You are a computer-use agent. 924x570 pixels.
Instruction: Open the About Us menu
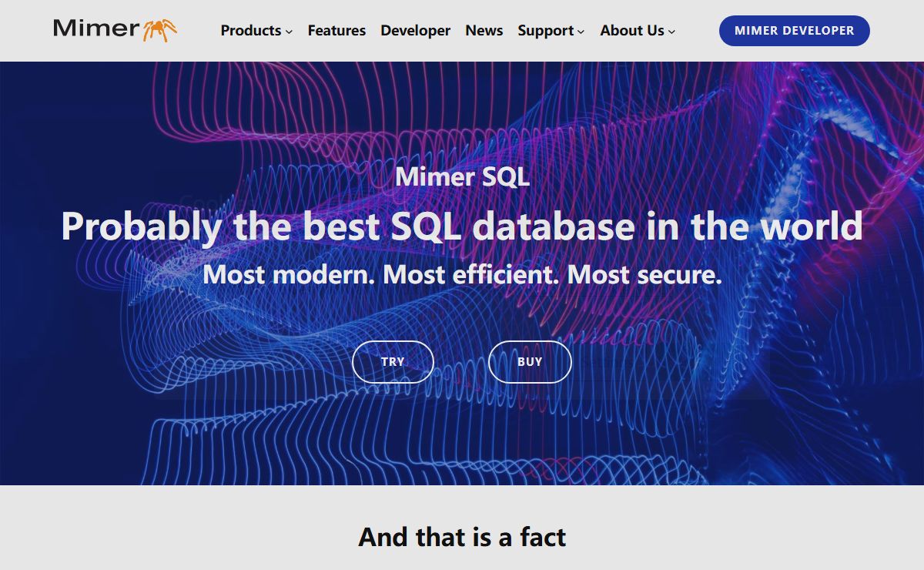click(632, 31)
